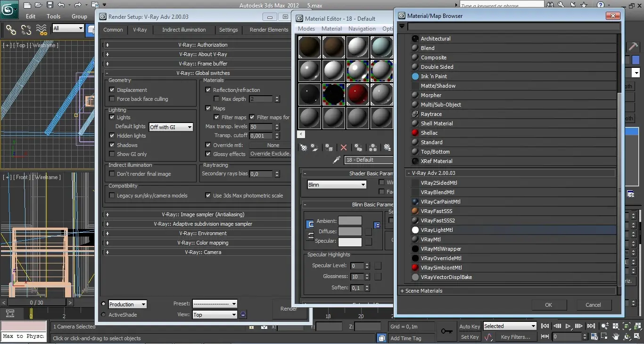This screenshot has height=344, width=644.
Task: Open the 3ds Max application menu logo
Action: (x=9, y=8)
